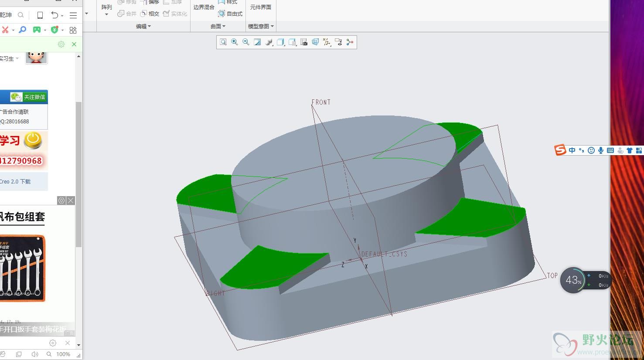Click the Sogou skin shirt icon
The width and height of the screenshot is (644, 360).
630,150
